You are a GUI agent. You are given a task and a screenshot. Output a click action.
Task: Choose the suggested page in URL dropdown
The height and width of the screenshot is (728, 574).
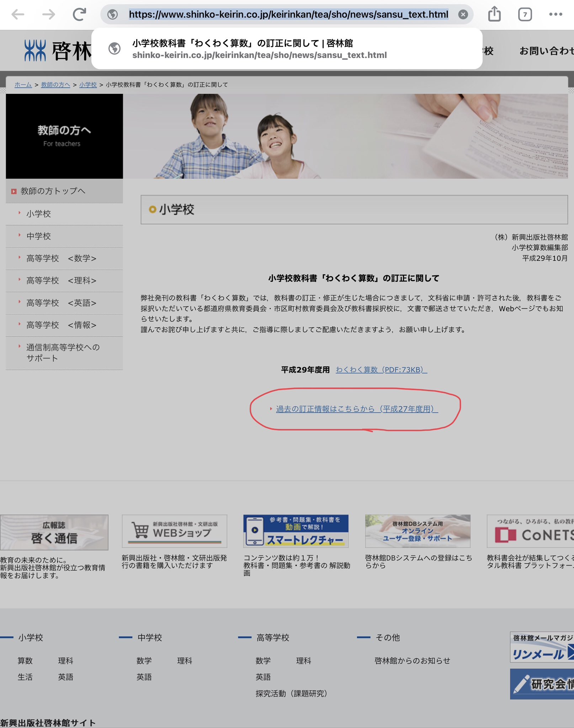coord(287,49)
